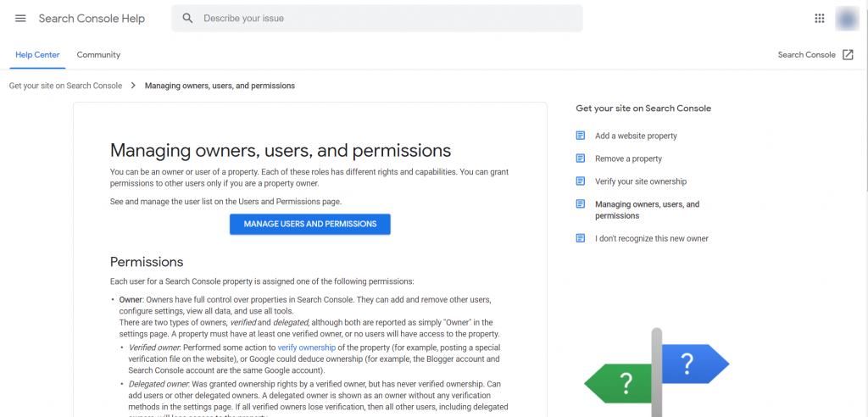
Task: Click the blue question mark signpost
Action: coord(695,364)
